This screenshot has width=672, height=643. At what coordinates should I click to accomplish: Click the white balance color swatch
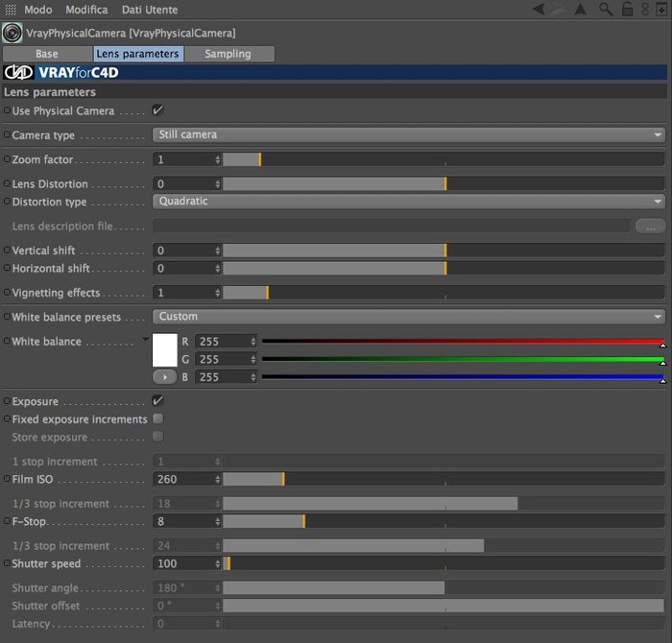(164, 350)
